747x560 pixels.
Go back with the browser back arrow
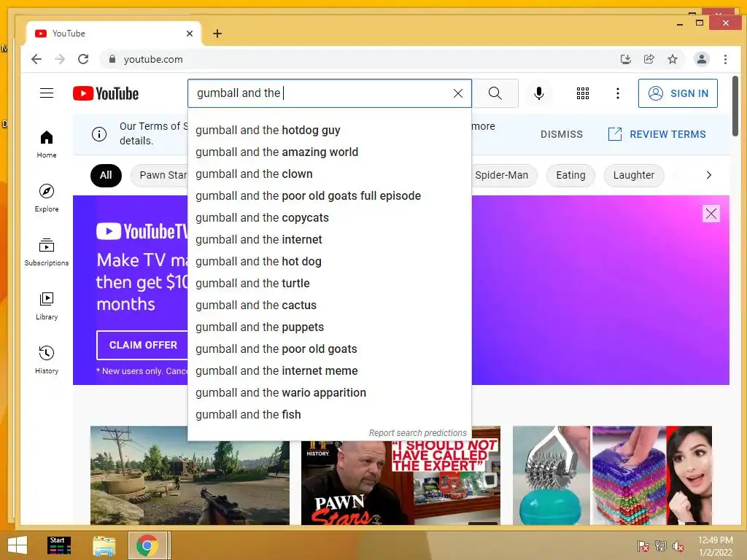point(36,59)
